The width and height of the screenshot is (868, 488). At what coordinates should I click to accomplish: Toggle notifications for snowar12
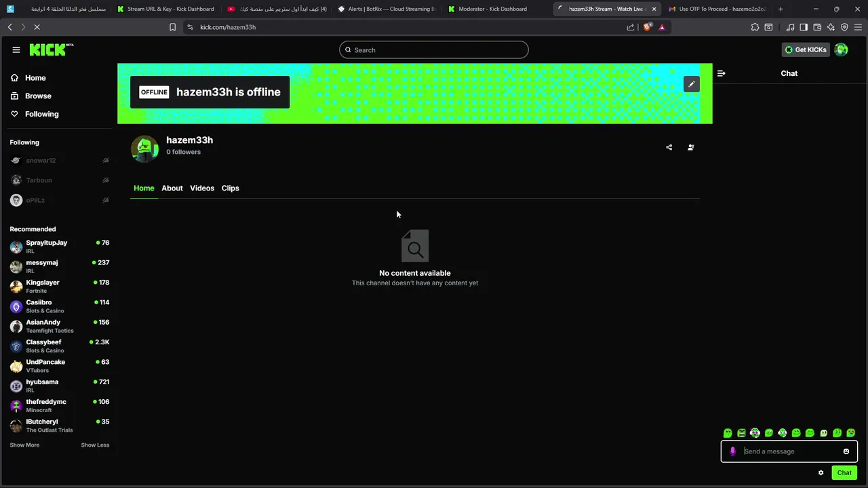point(106,161)
